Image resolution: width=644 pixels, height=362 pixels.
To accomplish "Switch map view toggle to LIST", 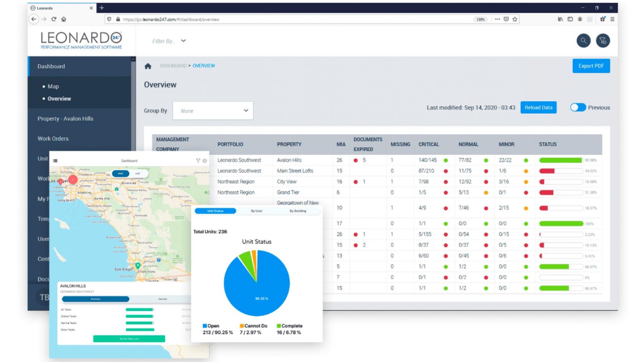I will click(138, 173).
